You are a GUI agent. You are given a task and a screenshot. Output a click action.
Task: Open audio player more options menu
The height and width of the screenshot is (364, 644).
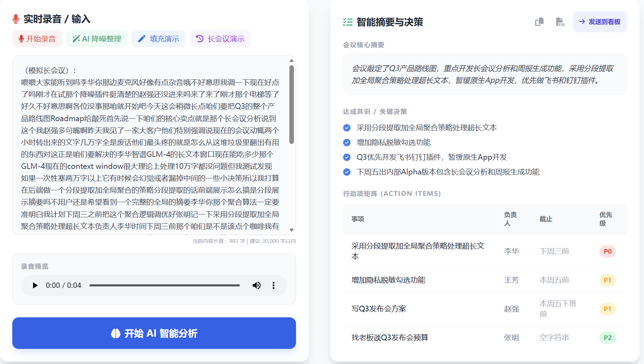pyautogui.click(x=274, y=285)
